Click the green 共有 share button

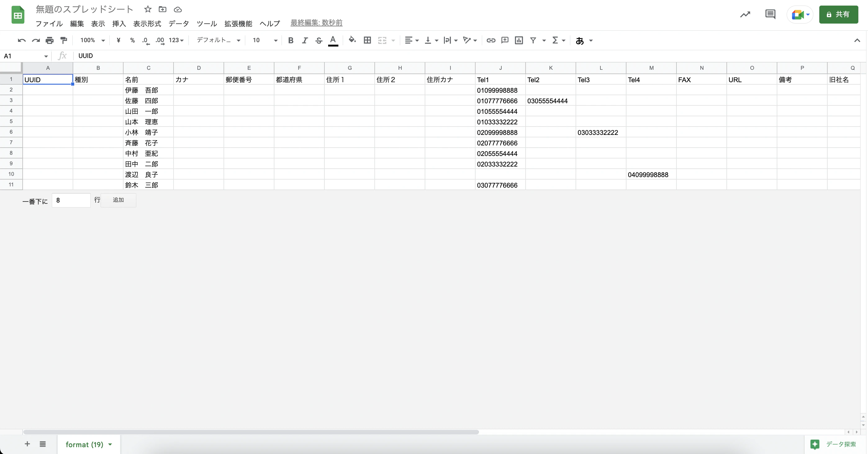tap(839, 15)
